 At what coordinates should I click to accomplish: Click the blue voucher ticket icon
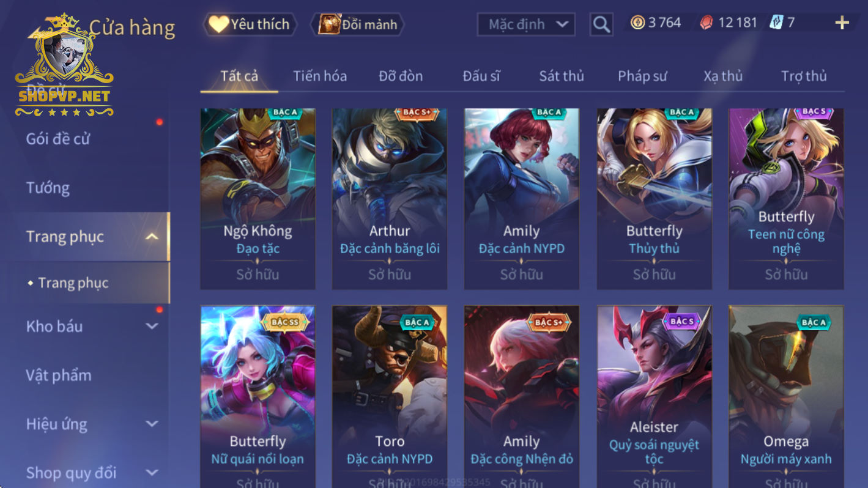tap(776, 23)
